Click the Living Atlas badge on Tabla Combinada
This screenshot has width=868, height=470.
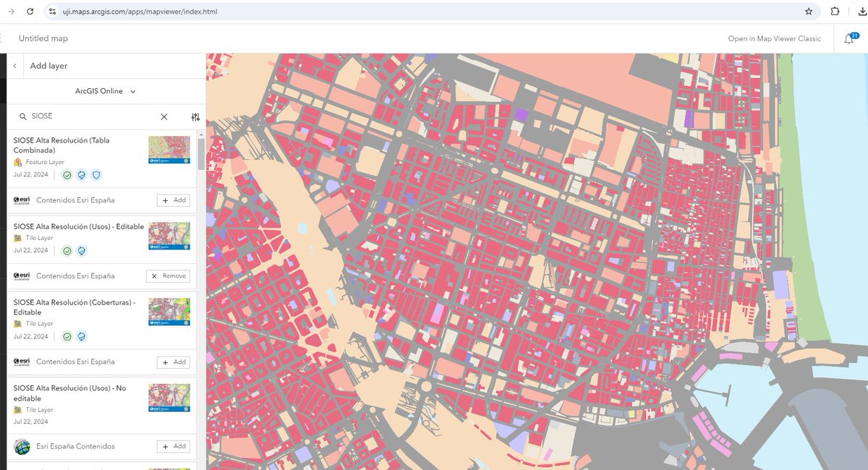[x=82, y=175]
